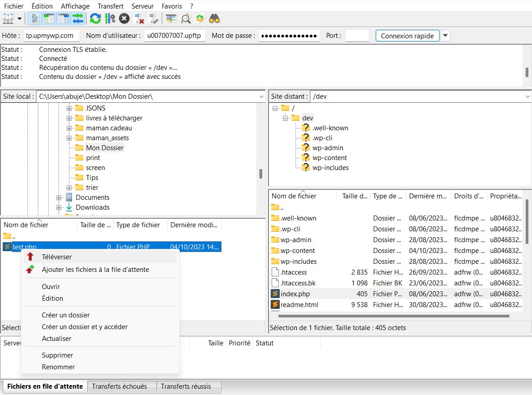Collapse the remote root / node
The width and height of the screenshot is (532, 395).
[275, 108]
